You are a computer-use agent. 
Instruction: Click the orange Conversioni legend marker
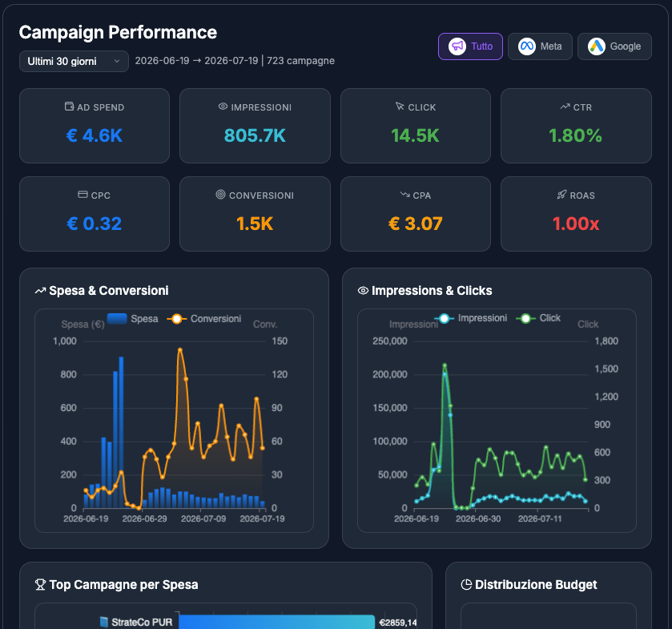(176, 319)
